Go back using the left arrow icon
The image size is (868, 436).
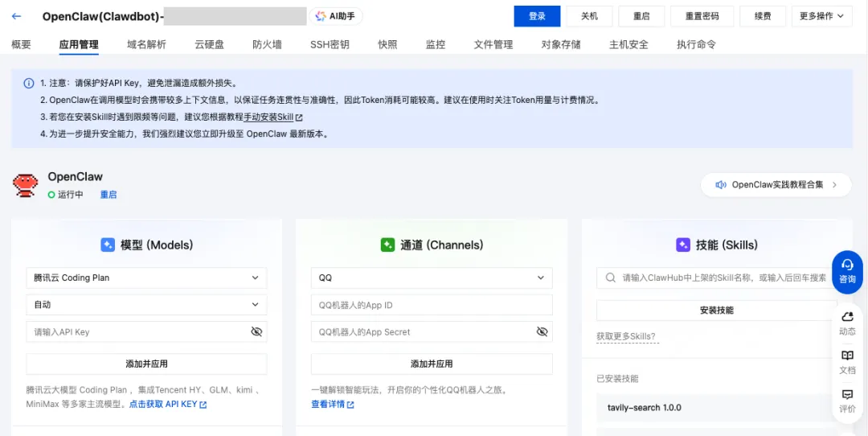tap(16, 16)
